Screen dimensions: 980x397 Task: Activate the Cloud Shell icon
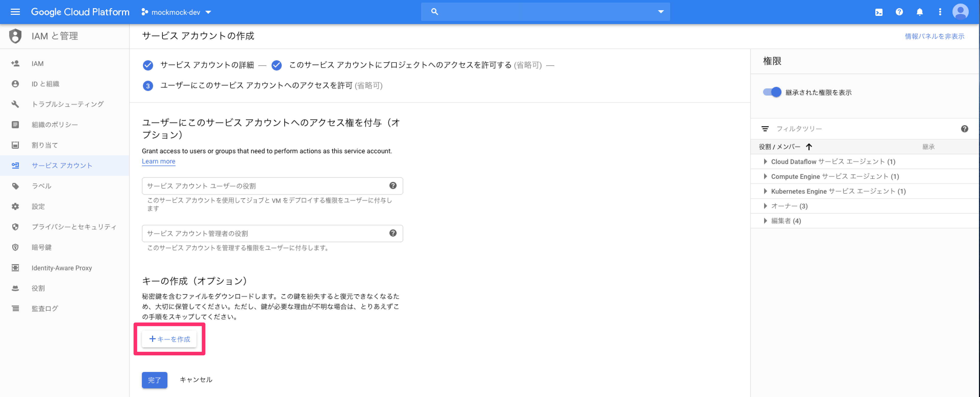pos(879,12)
